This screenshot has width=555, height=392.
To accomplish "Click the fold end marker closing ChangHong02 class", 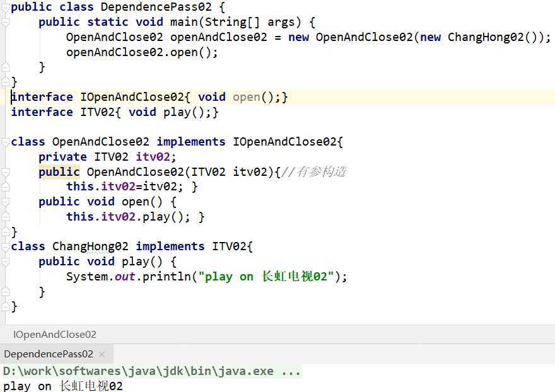I will 5,306.
